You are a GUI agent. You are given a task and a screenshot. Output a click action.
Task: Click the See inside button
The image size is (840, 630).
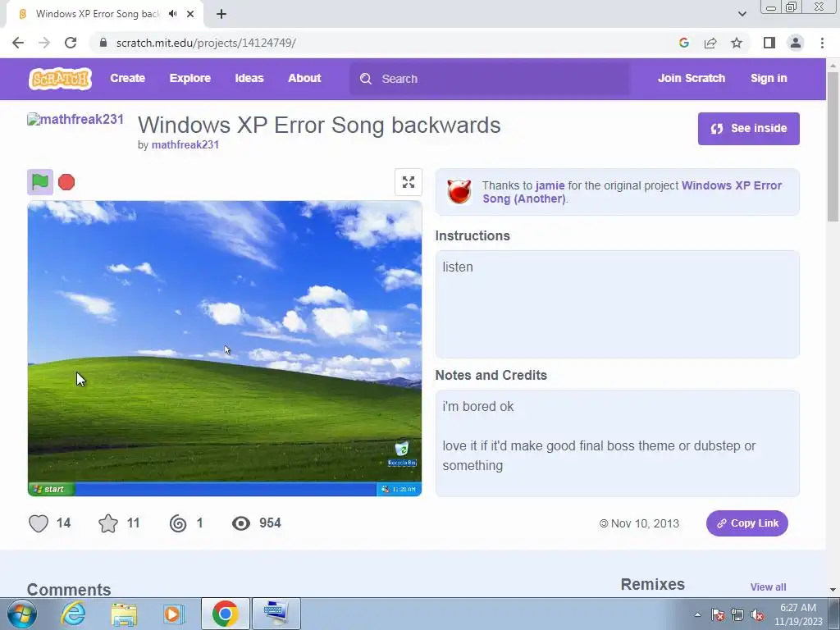748,129
